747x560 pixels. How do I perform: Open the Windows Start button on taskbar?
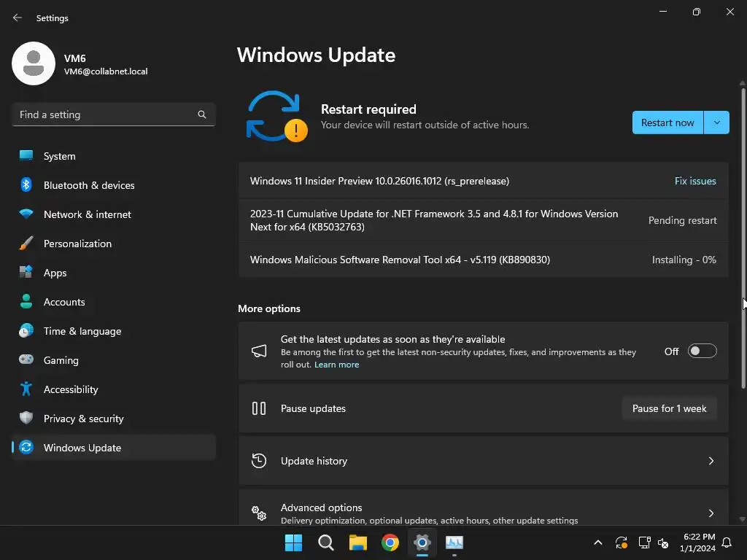(293, 542)
